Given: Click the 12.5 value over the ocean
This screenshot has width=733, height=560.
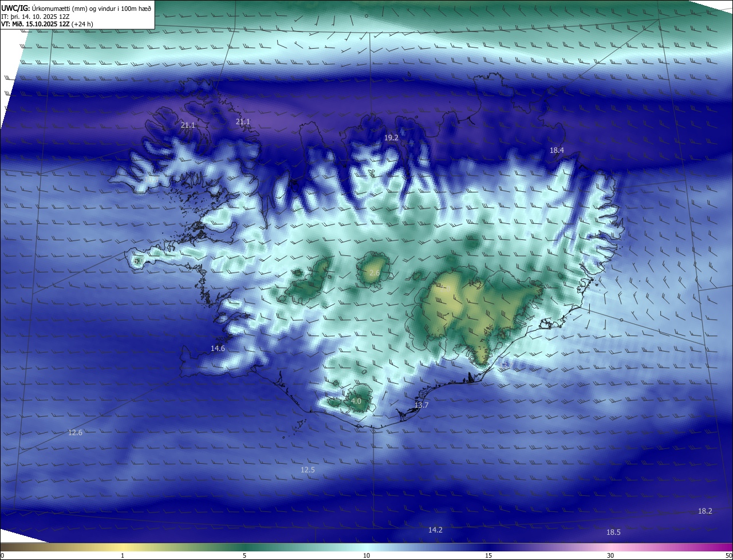Looking at the screenshot, I should click(x=308, y=470).
